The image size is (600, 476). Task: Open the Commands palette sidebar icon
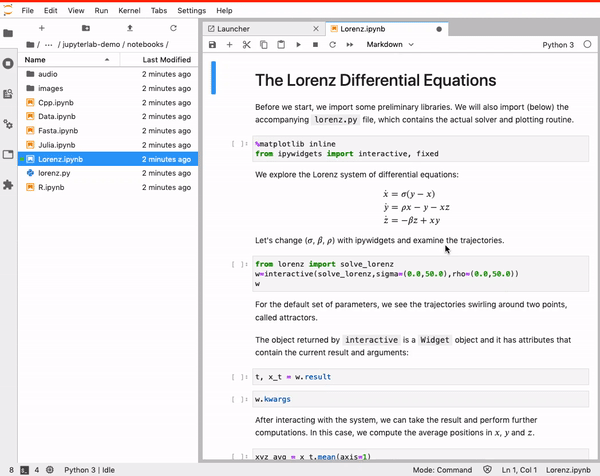pos(8,94)
